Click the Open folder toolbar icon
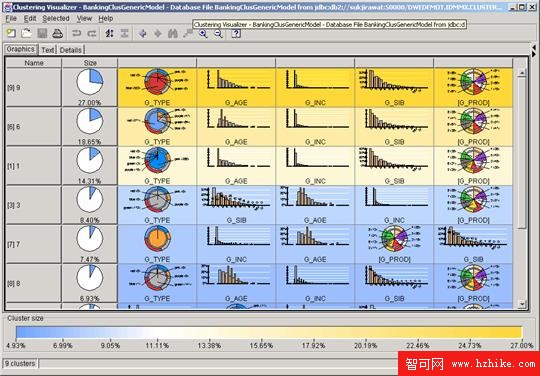Screen dimensions: 540x376 click(27, 33)
